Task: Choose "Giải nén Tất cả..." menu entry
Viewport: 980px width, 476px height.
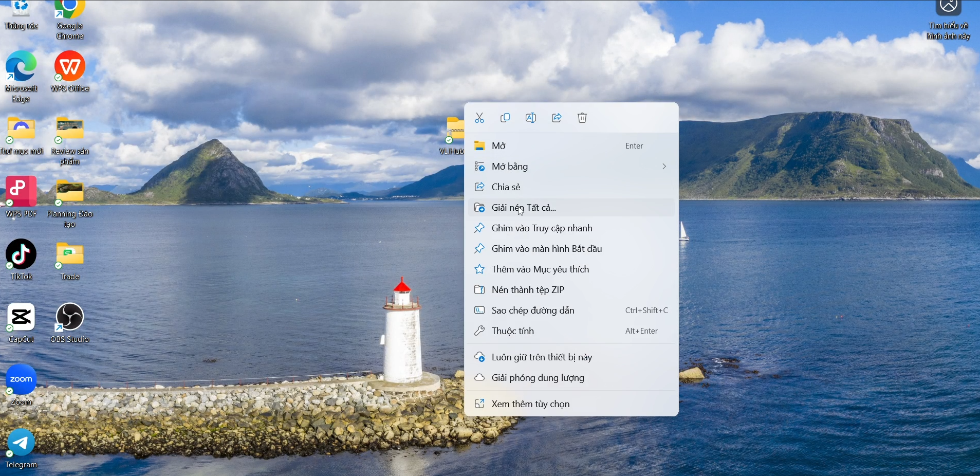Action: [524, 208]
